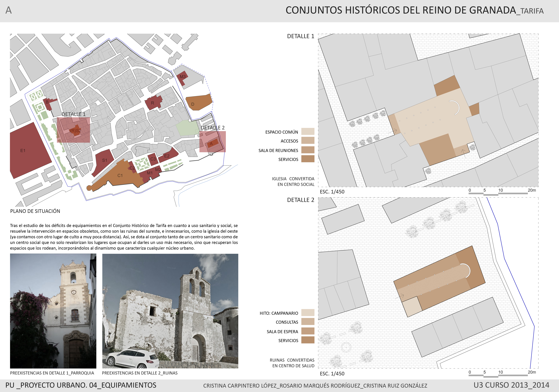Click the church apse semicircle in Detalle 1
The width and height of the screenshot is (559, 392).
tap(455, 107)
